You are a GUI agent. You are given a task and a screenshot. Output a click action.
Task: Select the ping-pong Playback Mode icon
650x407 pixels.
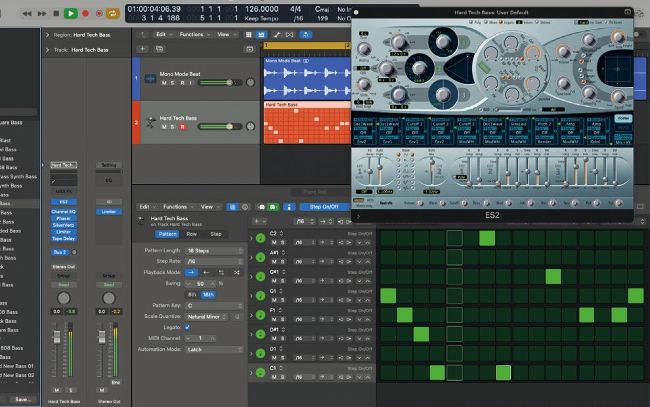pos(221,272)
